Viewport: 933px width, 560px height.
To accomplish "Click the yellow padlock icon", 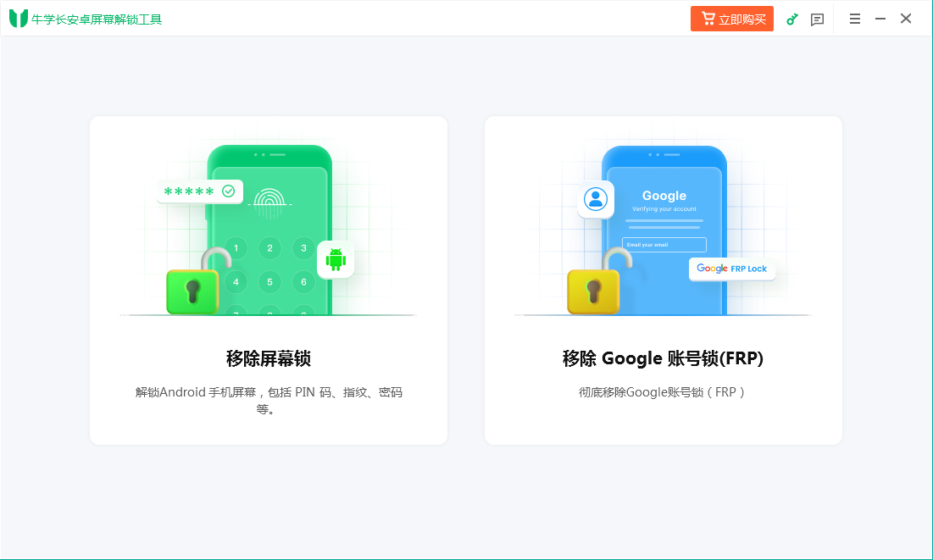I will (x=594, y=288).
